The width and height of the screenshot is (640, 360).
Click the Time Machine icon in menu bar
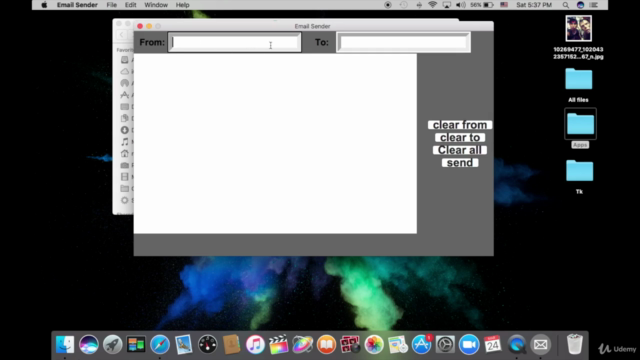tap(404, 5)
